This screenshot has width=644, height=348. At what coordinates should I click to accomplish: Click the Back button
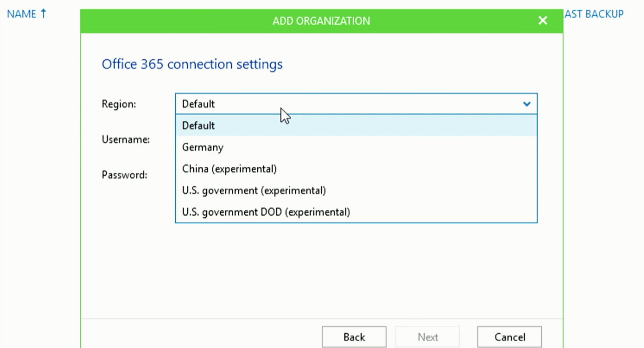point(354,337)
